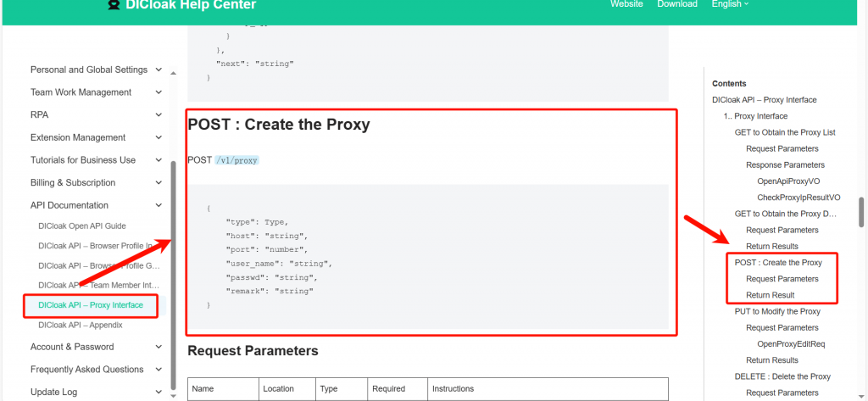Click the sidebar scroll up arrow
The height and width of the screenshot is (401, 868).
(173, 73)
